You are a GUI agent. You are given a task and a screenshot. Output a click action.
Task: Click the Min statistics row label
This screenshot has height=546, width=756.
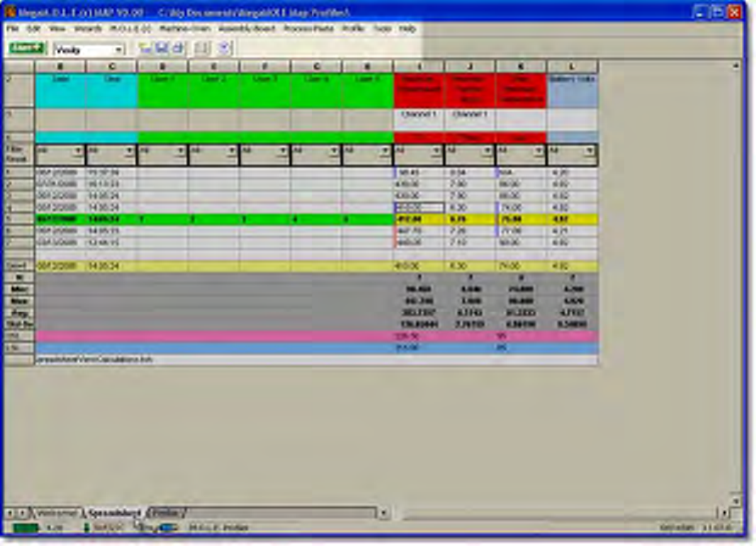point(19,290)
